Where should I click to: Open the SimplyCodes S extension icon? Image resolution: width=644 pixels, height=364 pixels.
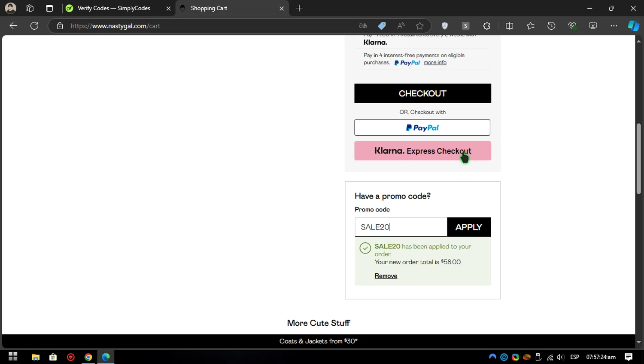(465, 26)
